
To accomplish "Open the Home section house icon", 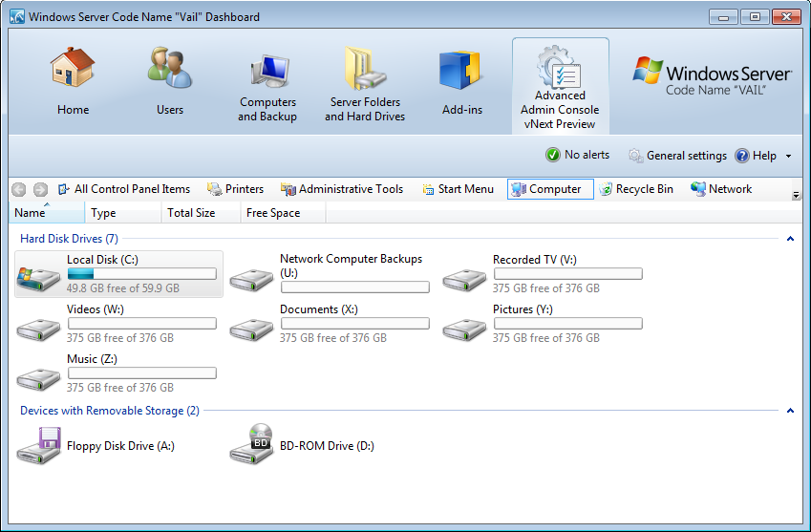I will click(73, 67).
